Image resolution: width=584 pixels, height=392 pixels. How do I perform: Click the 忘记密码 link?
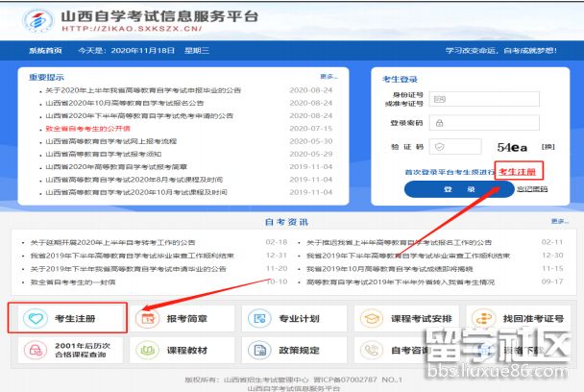point(531,190)
